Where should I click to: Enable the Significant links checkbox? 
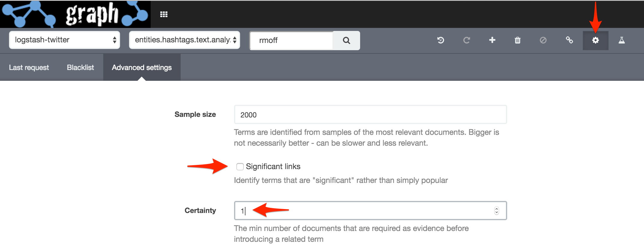tap(240, 167)
